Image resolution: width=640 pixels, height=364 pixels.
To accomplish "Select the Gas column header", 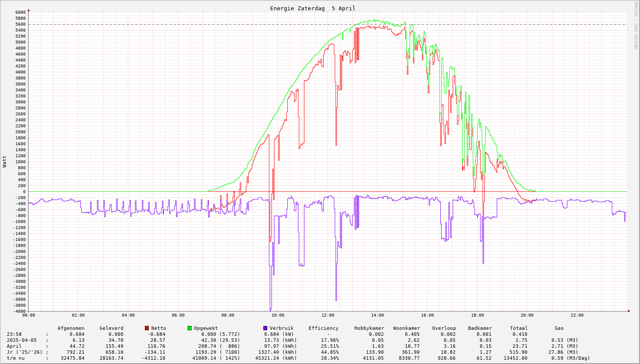I will pyautogui.click(x=559, y=328).
